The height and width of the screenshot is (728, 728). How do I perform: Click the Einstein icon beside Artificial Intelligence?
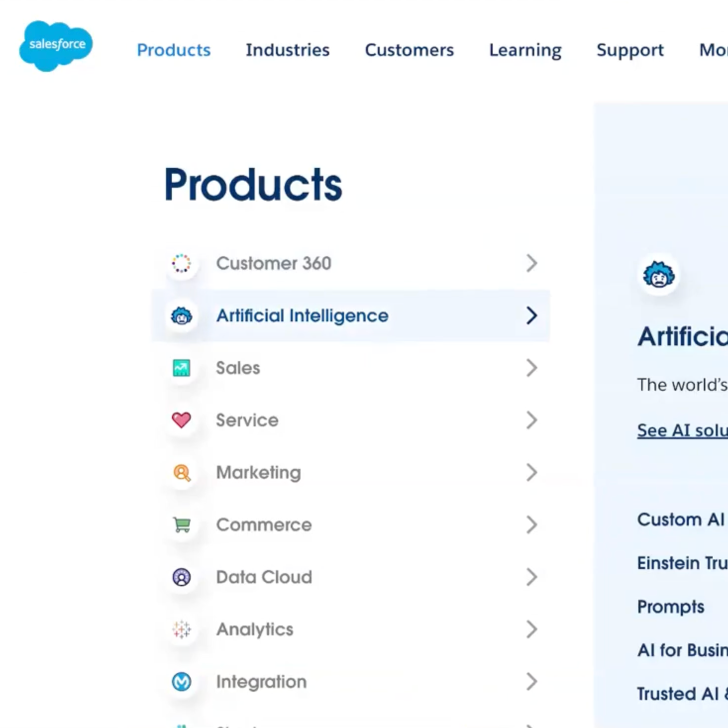coord(181,315)
